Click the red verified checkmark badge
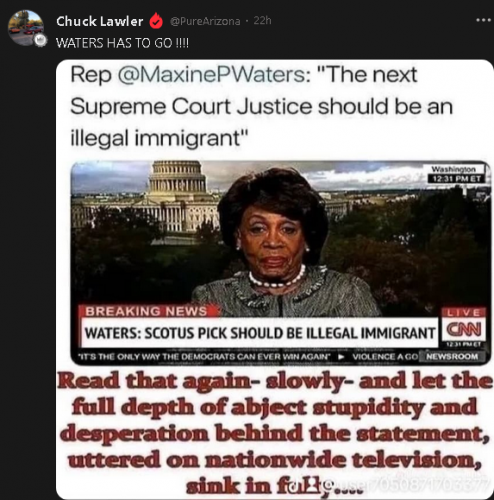Image resolution: width=494 pixels, height=500 pixels. [156, 21]
